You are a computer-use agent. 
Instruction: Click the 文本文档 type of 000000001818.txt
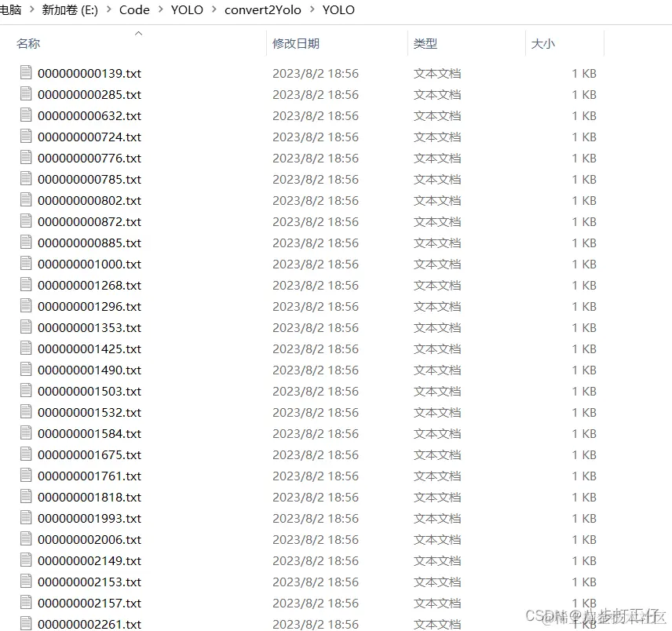pos(437,498)
